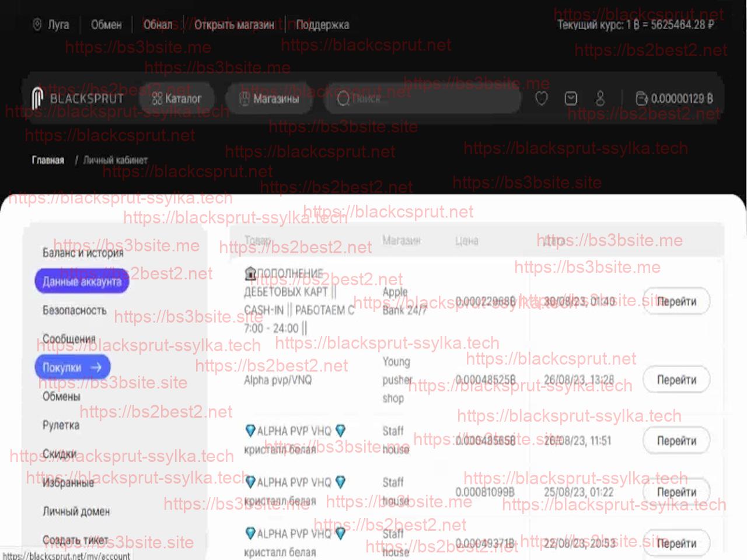Screen dimensions: 747x560
Task: Open Скидки section
Action: [60, 453]
